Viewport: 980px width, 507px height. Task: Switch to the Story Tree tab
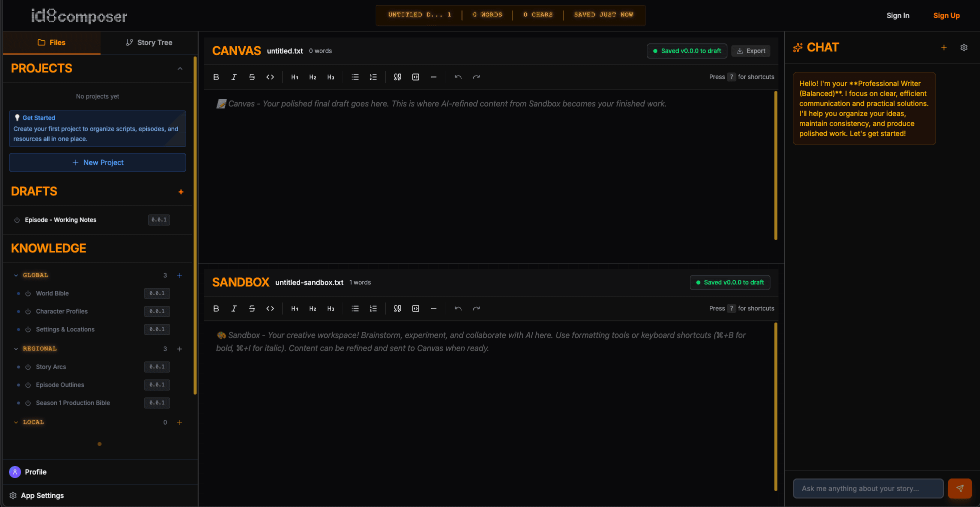coord(149,42)
